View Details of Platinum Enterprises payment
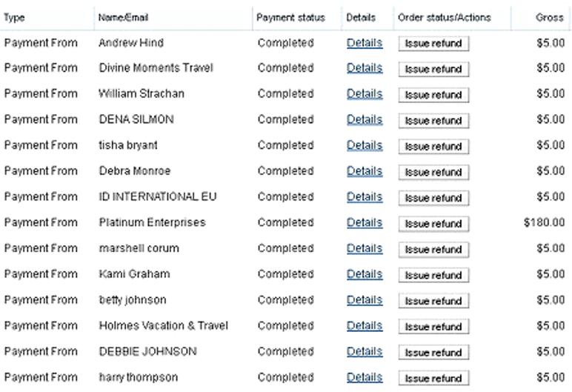This screenshot has width=572, height=392. click(365, 222)
